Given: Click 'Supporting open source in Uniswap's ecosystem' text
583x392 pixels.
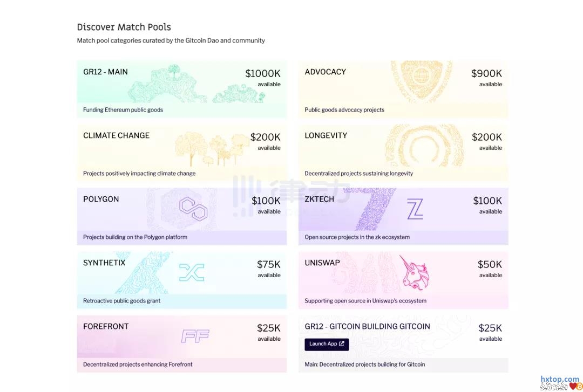Looking at the screenshot, I should 365,301.
